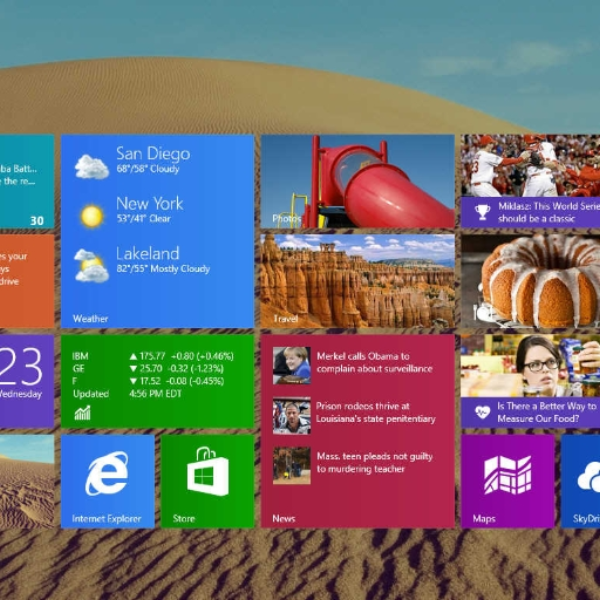Screen dimensions: 600x600
Task: Open the orange tile mentioning drive
Action: (27, 281)
